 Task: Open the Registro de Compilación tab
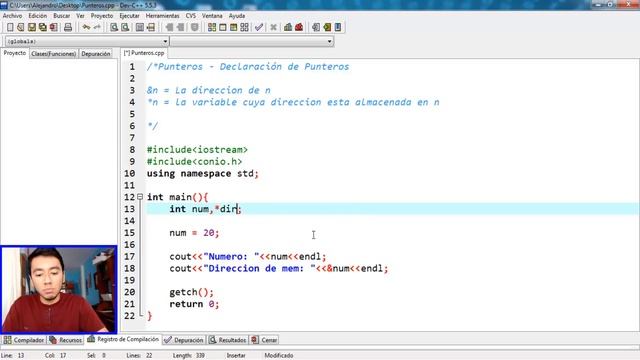[123, 339]
